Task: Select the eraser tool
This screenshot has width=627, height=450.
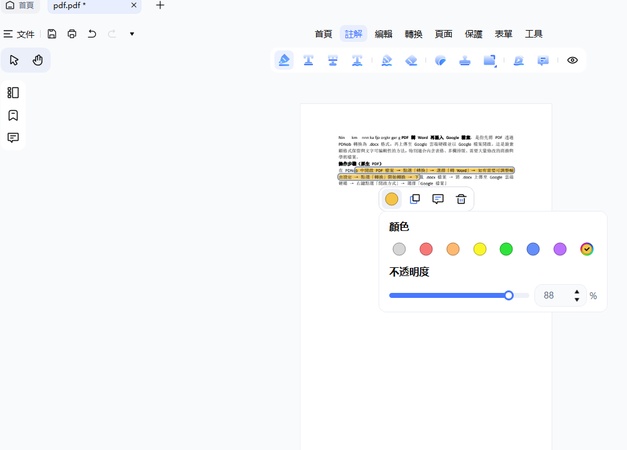Action: 411,60
